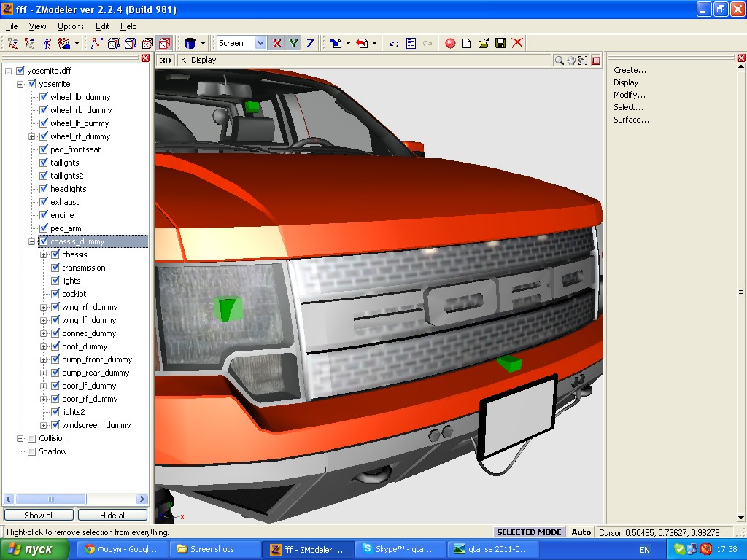The width and height of the screenshot is (747, 560).
Task: Click the Show all button
Action: pos(39,516)
